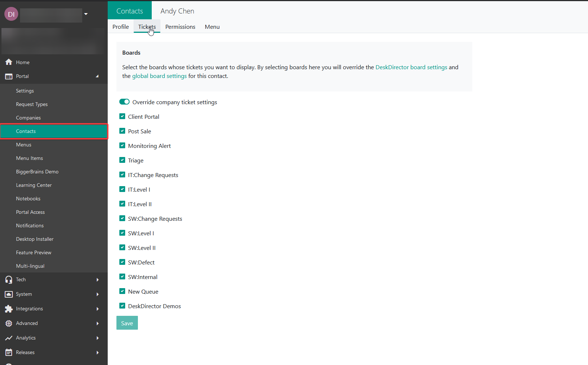Click the DI user avatar
Viewport: 588px width, 365px height.
(11, 14)
